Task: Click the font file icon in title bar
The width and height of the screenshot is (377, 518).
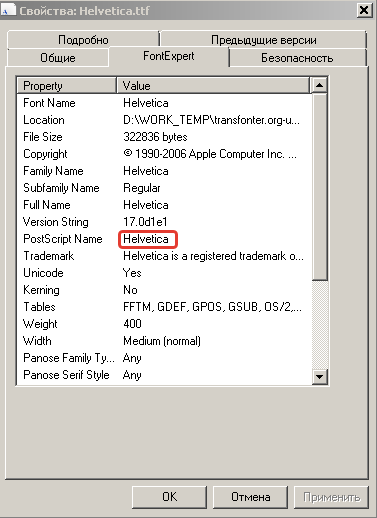Action: click(x=8, y=10)
